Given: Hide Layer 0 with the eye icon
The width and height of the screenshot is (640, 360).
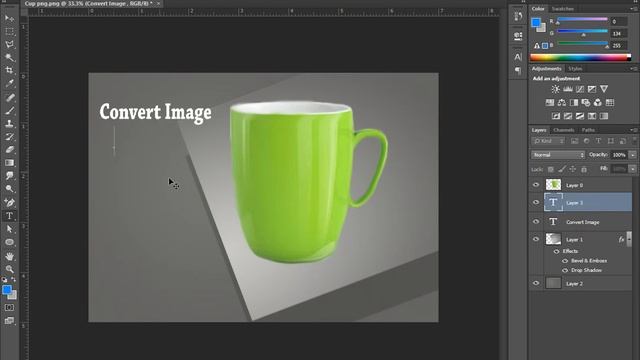Looking at the screenshot, I should pos(536,185).
